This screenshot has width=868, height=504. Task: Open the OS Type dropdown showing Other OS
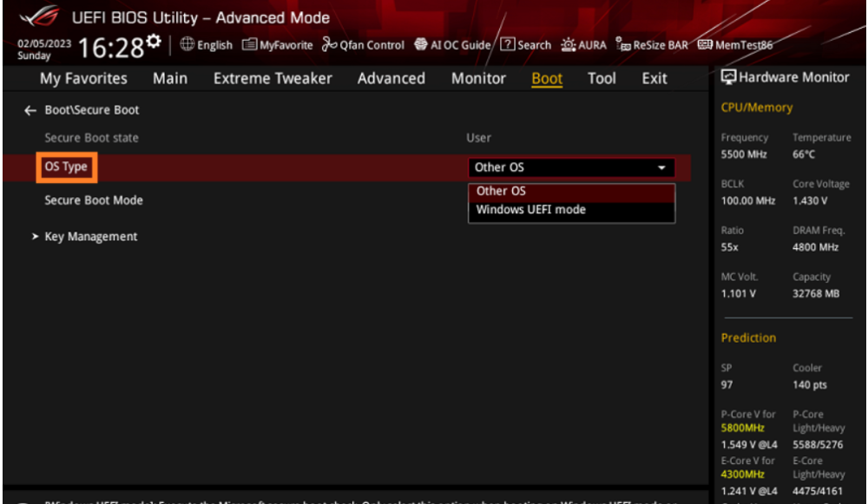point(571,167)
